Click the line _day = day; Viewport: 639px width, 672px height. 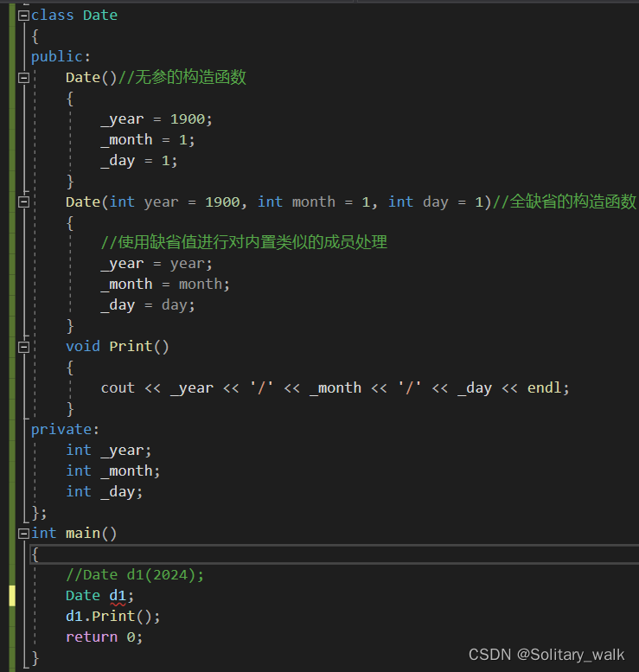[148, 305]
